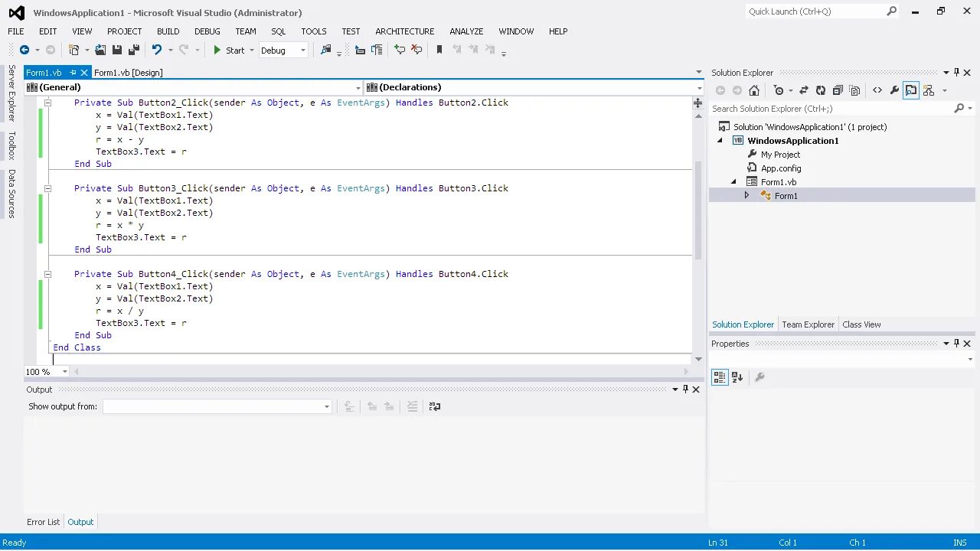The image size is (980, 551).
Task: Toggle alphabetical sort in Properties panel
Action: (x=737, y=377)
